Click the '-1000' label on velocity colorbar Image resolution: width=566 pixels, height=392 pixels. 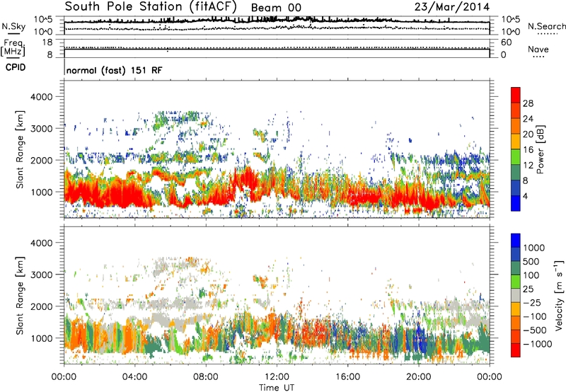click(538, 344)
